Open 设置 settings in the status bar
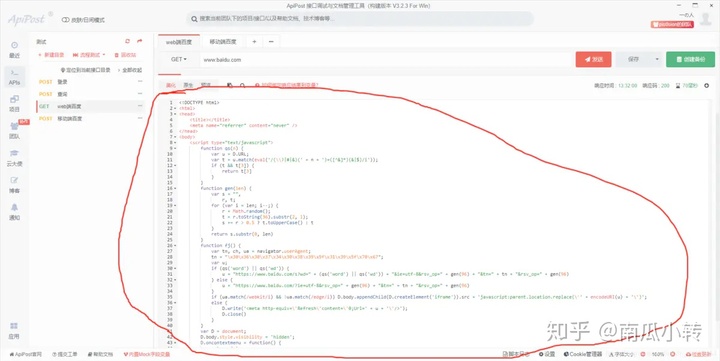This screenshot has width=720, height=361. click(x=547, y=355)
